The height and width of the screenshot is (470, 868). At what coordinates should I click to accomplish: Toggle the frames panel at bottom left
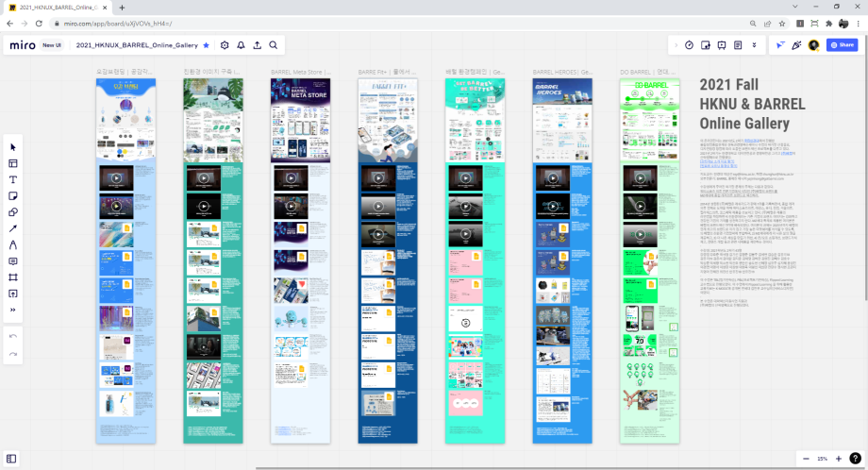click(x=12, y=459)
